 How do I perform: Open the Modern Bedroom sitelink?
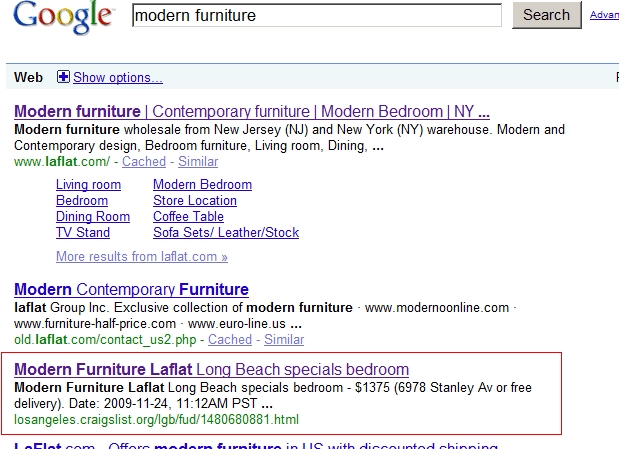(x=203, y=185)
